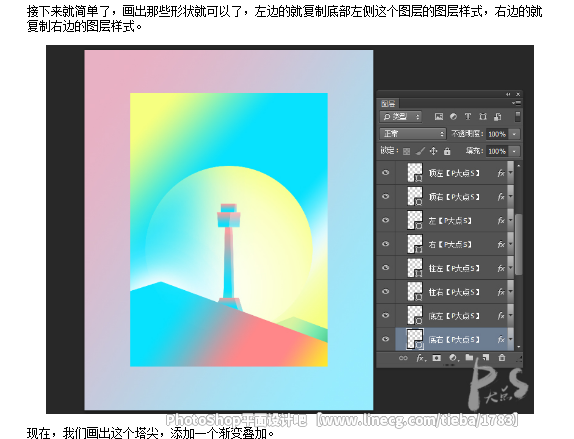The height and width of the screenshot is (439, 574).
Task: Hide the 顶右 layer via eye icon
Action: click(385, 197)
